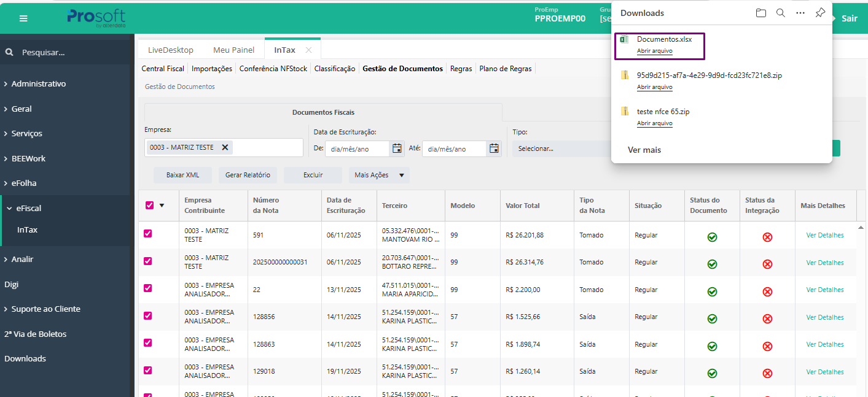Switch to the Meu Painel tab
The image size is (868, 397).
233,50
